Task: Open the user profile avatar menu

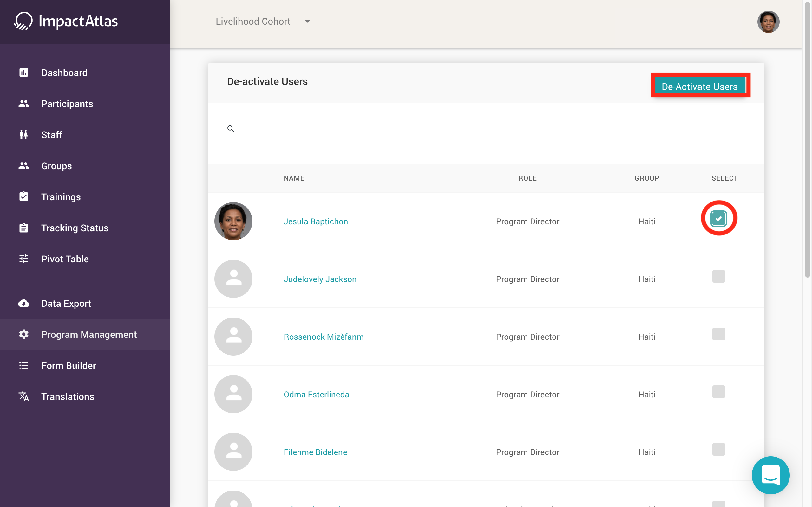Action: point(768,22)
